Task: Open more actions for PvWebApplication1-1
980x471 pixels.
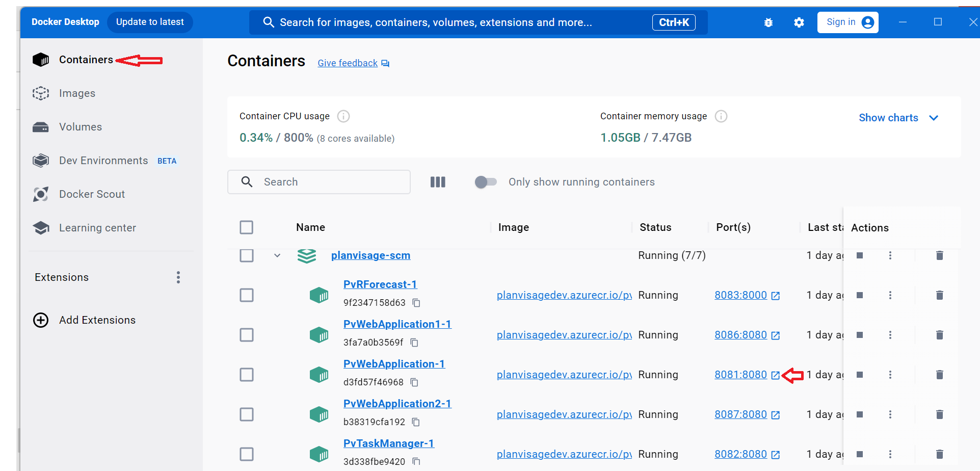Action: pyautogui.click(x=890, y=335)
